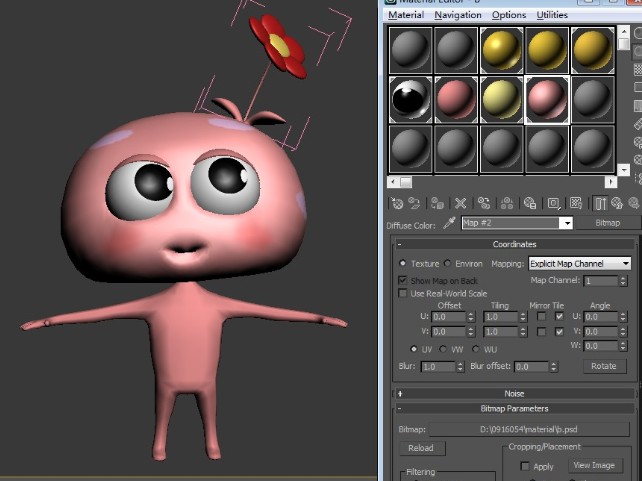The height and width of the screenshot is (481, 642).
Task: Enable the V Mirror checkbox
Action: point(541,332)
